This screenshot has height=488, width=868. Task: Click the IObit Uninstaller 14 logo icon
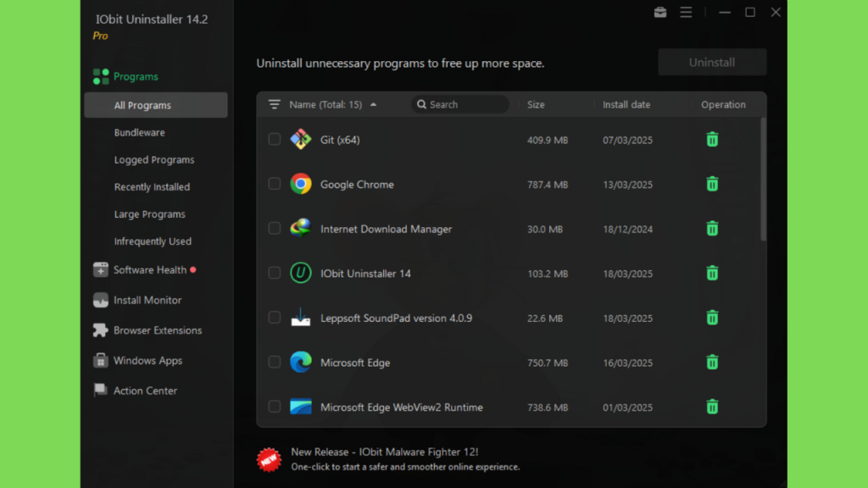[x=301, y=274]
